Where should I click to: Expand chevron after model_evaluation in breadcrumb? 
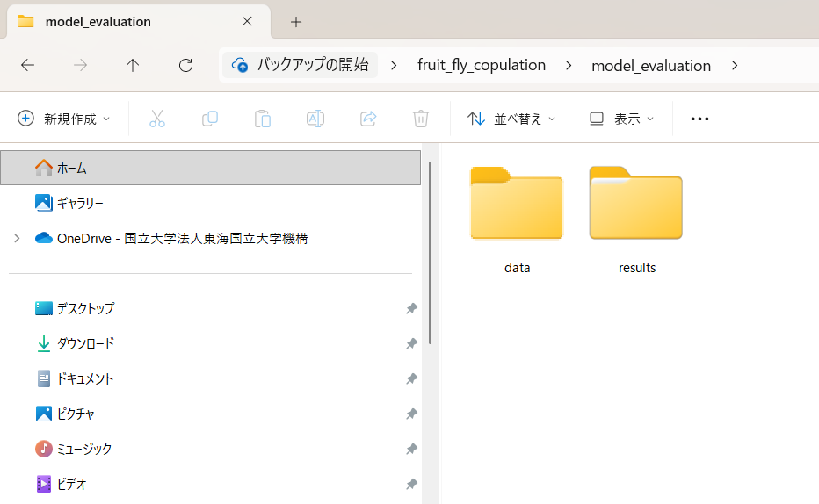pos(735,65)
